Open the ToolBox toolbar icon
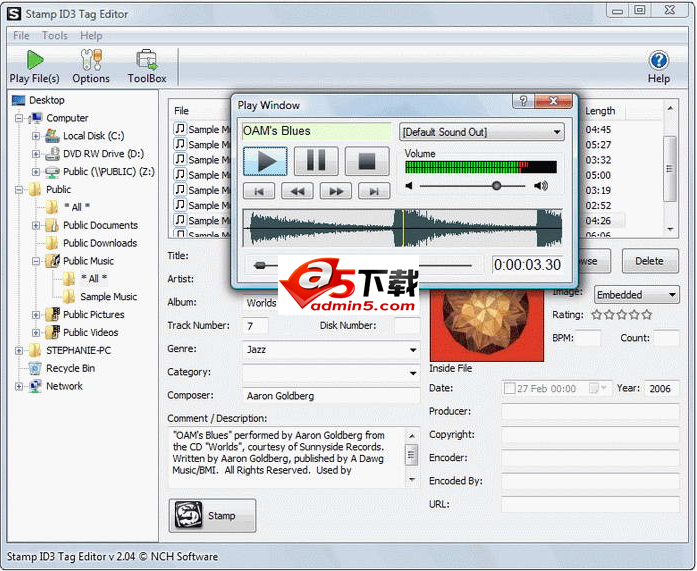697x571 pixels. [147, 65]
